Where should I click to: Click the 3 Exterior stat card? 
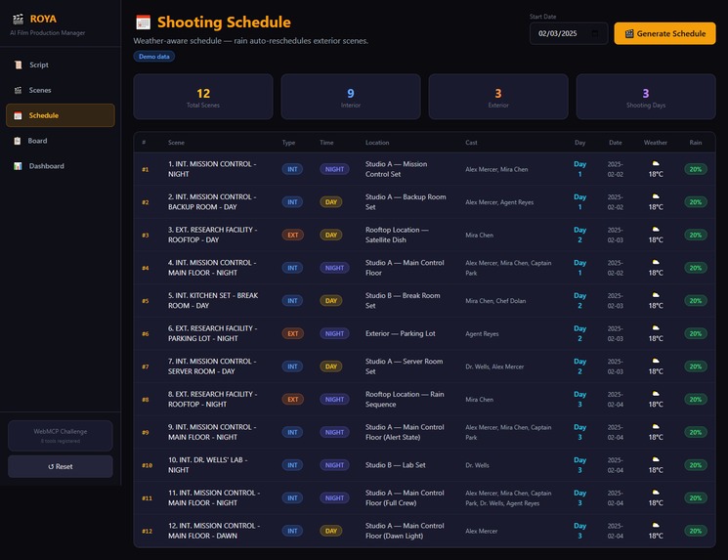(x=498, y=97)
